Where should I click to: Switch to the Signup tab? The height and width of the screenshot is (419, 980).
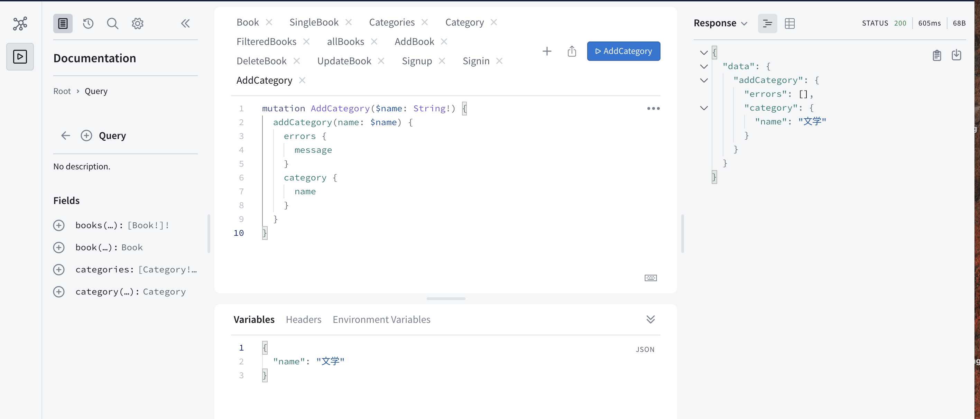pyautogui.click(x=417, y=61)
